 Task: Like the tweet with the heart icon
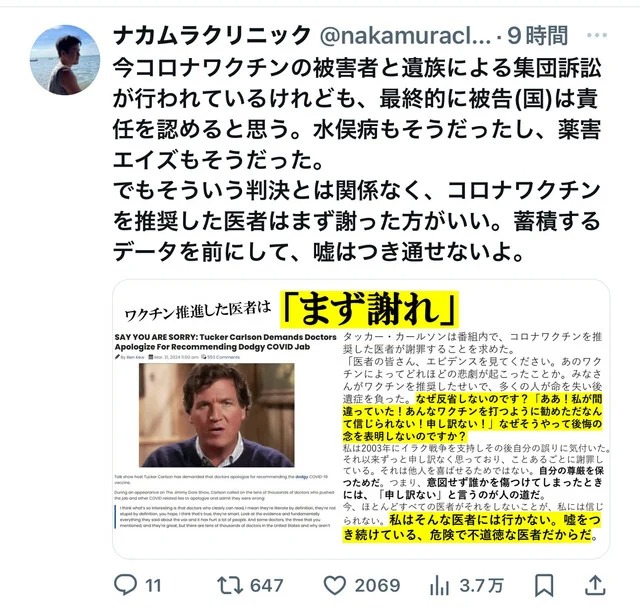click(335, 585)
